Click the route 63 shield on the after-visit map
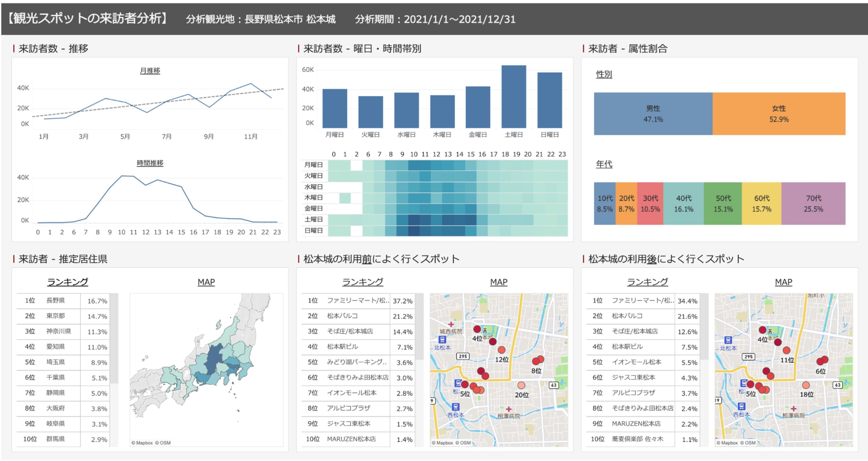Image resolution: width=868 pixels, height=461 pixels. pyautogui.click(x=838, y=385)
